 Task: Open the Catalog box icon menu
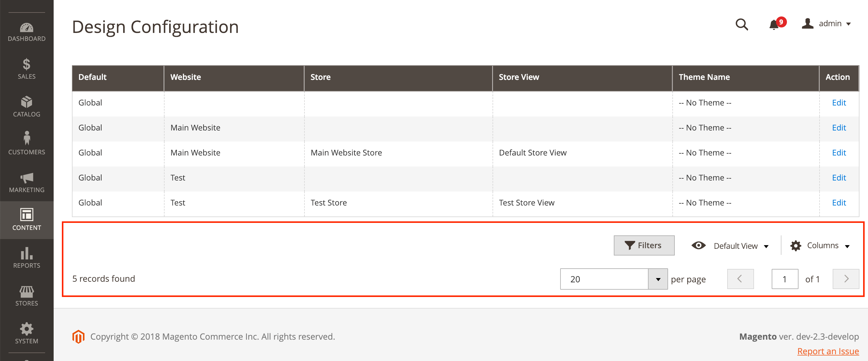coord(27,107)
